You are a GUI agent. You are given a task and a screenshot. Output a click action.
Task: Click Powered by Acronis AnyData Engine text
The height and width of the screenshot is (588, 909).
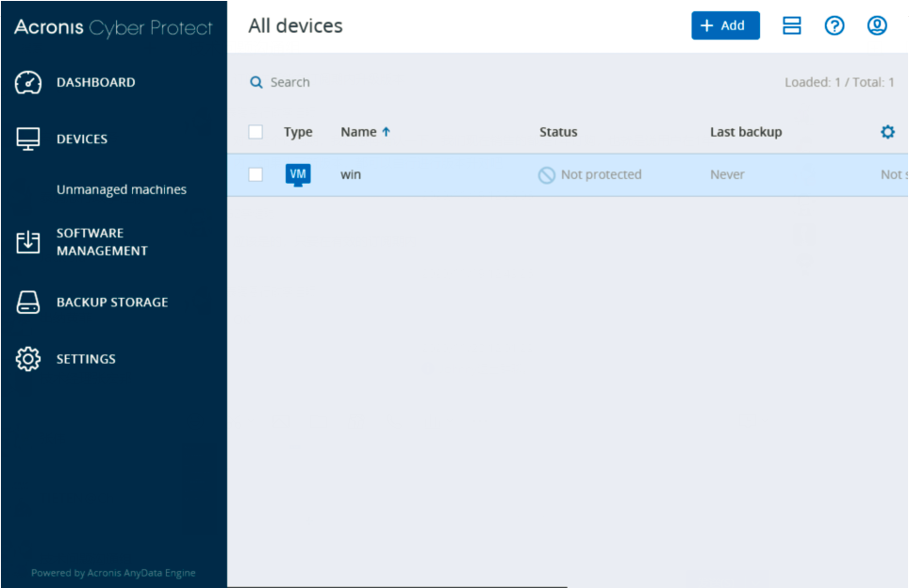coord(113,573)
